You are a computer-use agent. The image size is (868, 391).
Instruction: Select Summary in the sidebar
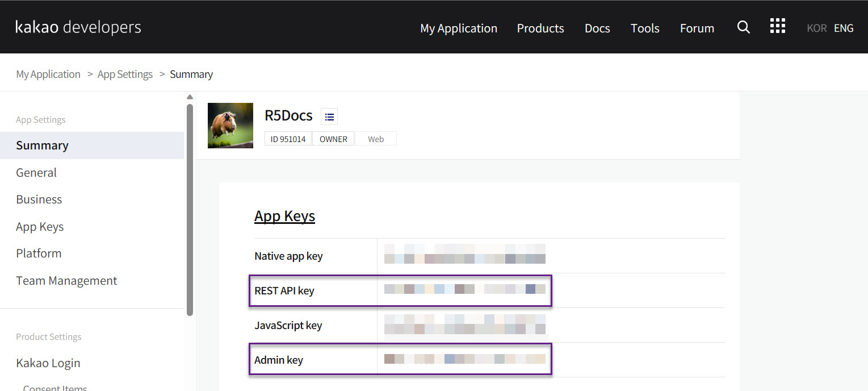[x=92, y=145]
